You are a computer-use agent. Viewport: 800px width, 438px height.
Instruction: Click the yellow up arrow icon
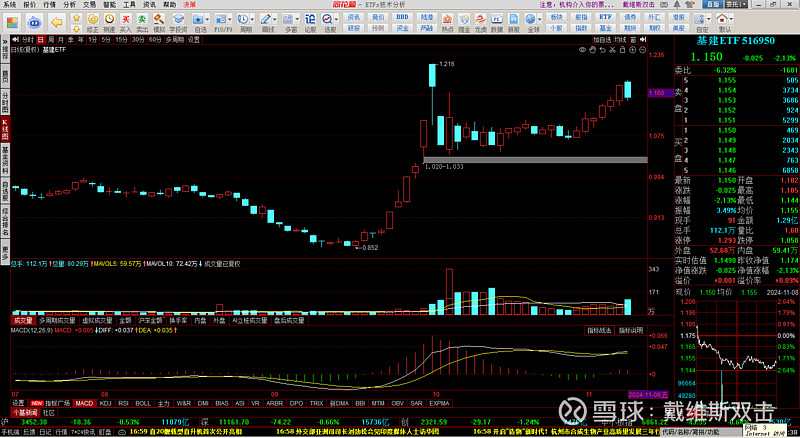pos(77,18)
